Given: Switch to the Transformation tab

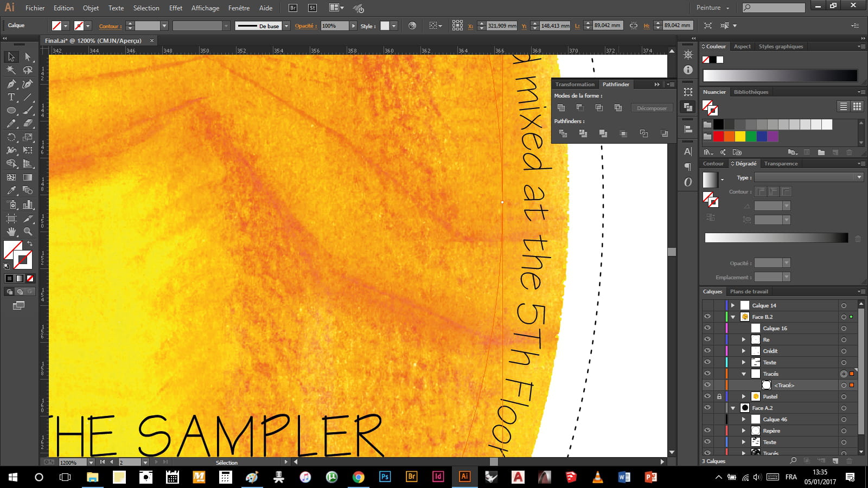Looking at the screenshot, I should click(575, 84).
